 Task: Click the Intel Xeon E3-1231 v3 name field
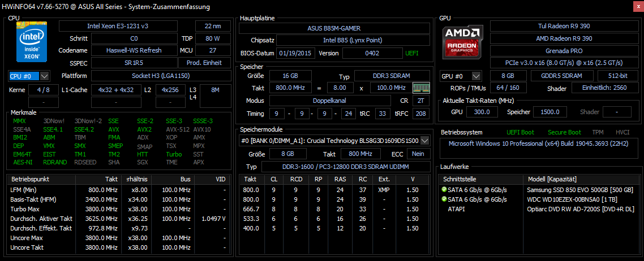(118, 26)
